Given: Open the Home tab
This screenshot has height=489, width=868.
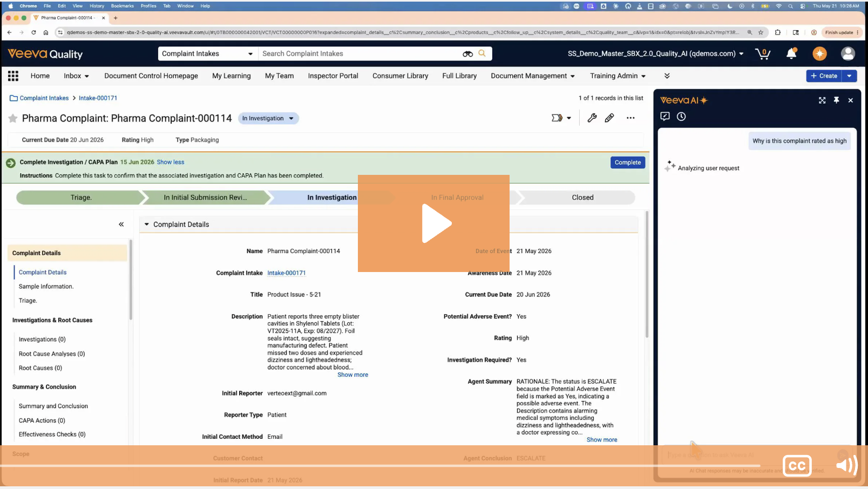Looking at the screenshot, I should pos(40,76).
